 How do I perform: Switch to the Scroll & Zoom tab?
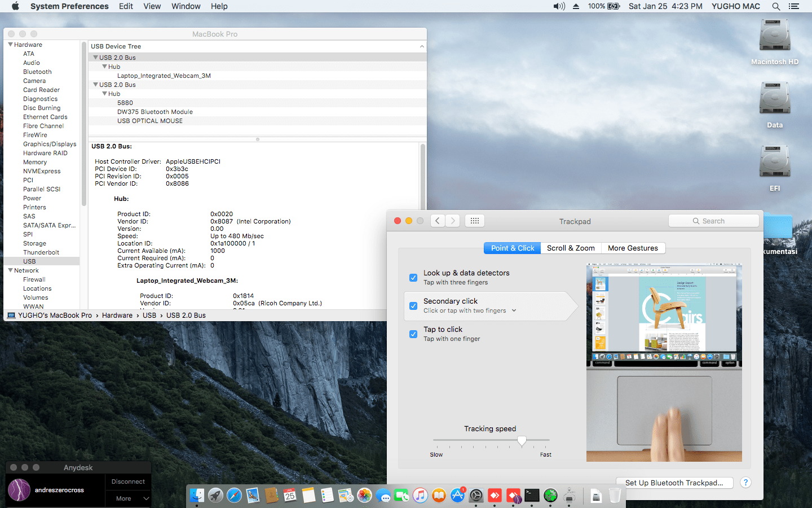pyautogui.click(x=571, y=248)
